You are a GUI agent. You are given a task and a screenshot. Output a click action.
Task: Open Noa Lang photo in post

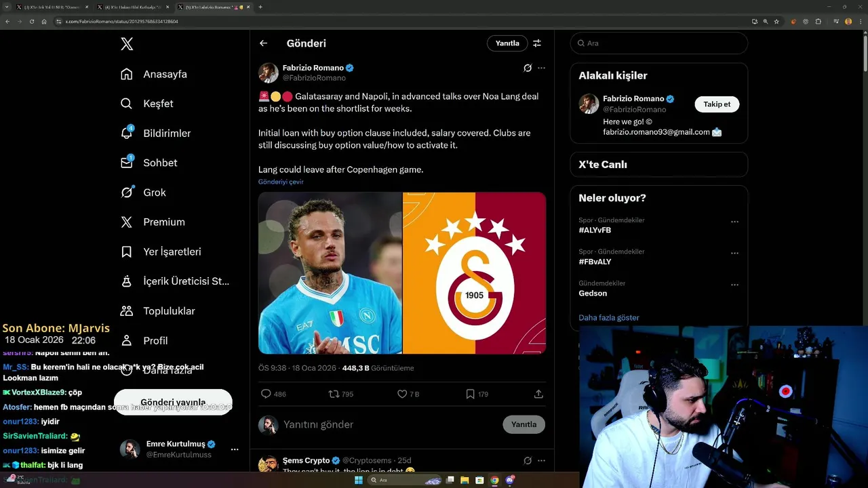(x=330, y=273)
